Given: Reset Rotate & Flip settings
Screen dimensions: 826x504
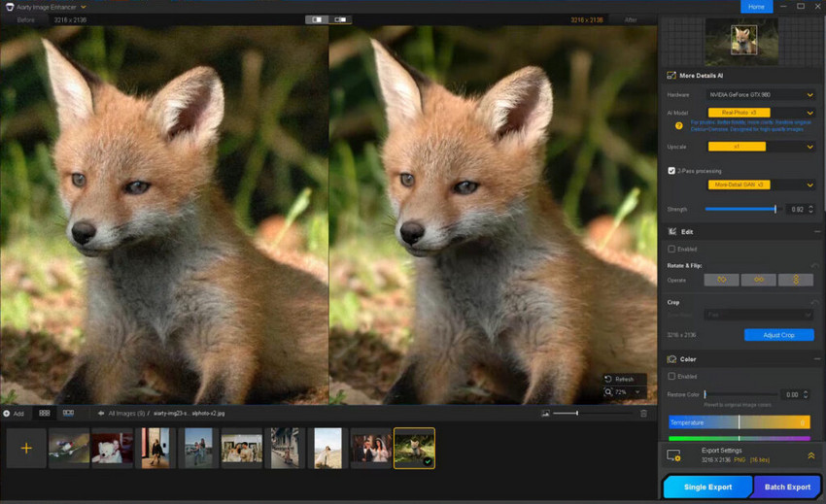Looking at the screenshot, I should [x=815, y=265].
